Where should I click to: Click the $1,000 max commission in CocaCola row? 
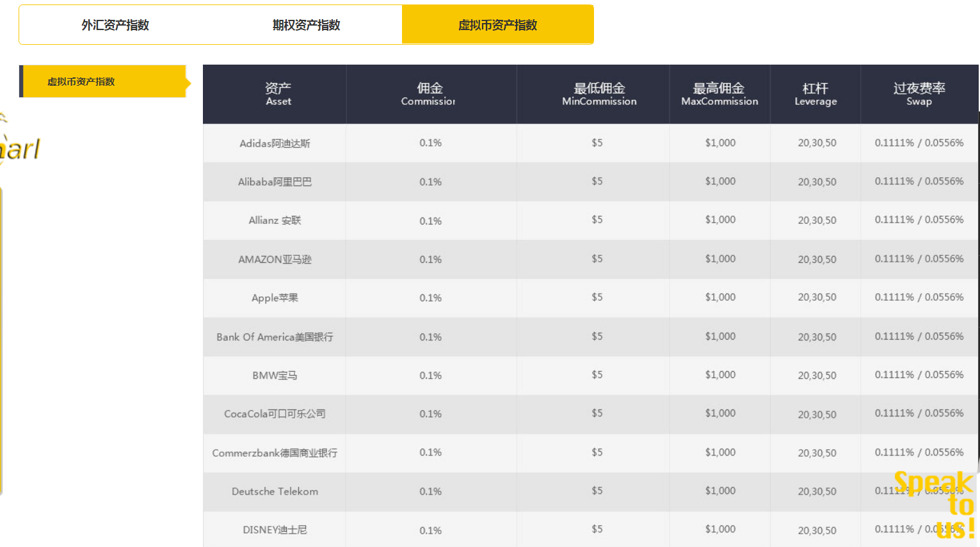point(720,413)
